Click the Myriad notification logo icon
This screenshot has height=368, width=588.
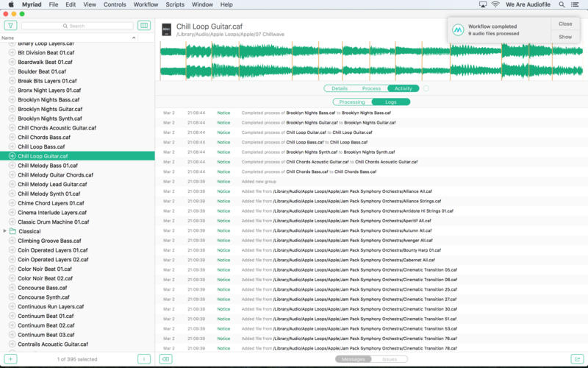click(x=458, y=30)
